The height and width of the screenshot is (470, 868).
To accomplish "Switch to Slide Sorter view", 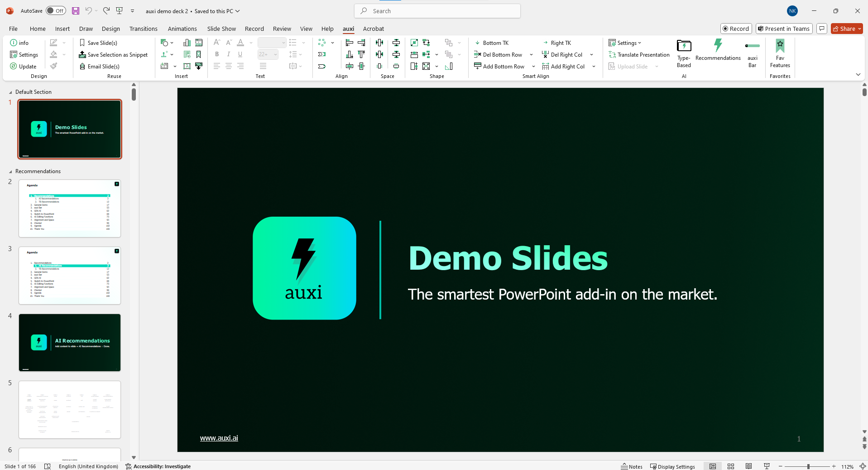I will (x=731, y=466).
